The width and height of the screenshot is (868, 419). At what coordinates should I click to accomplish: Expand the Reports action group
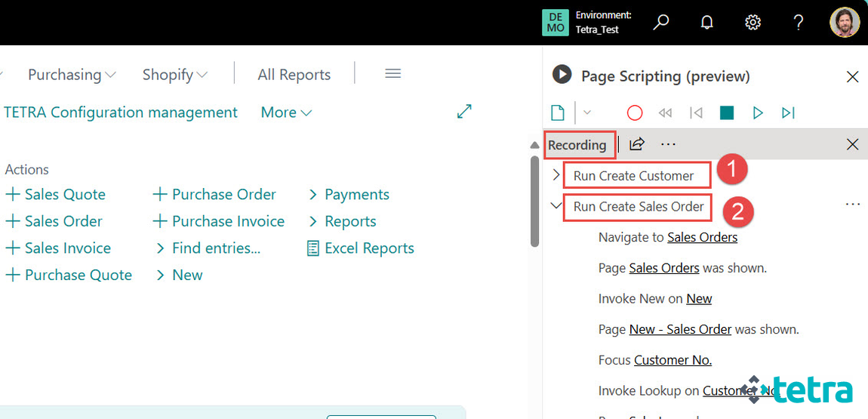coord(342,221)
